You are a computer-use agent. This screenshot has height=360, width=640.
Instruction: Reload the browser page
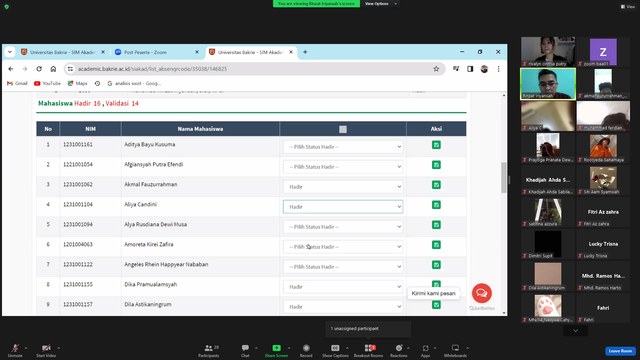pos(39,69)
